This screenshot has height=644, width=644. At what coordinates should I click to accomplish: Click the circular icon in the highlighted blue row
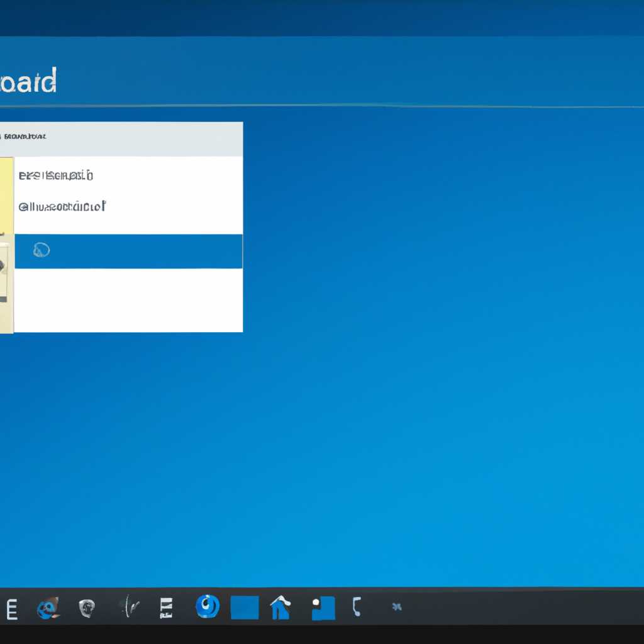click(42, 250)
